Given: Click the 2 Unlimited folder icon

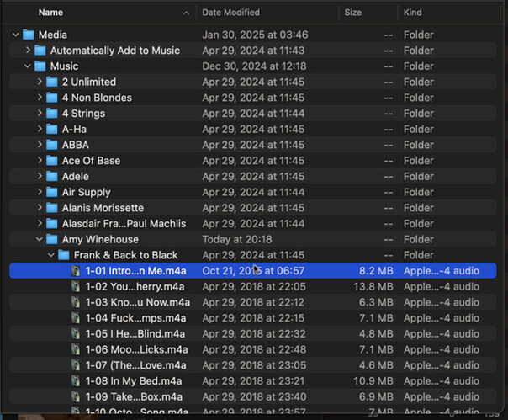Looking at the screenshot, I should [x=52, y=82].
